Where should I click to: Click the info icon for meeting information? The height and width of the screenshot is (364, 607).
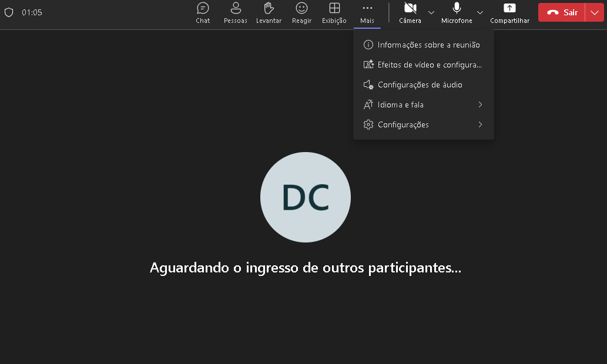[368, 45]
